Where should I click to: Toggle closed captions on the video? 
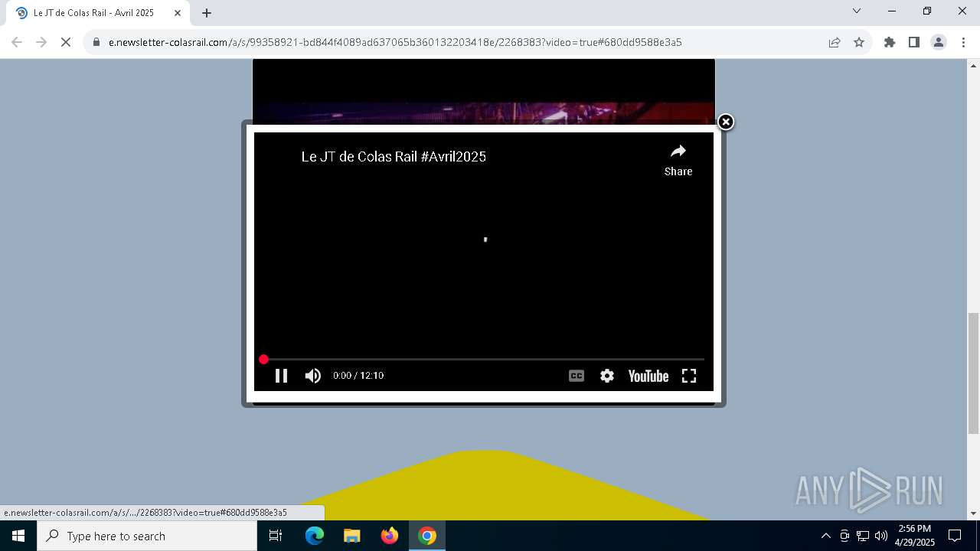577,376
